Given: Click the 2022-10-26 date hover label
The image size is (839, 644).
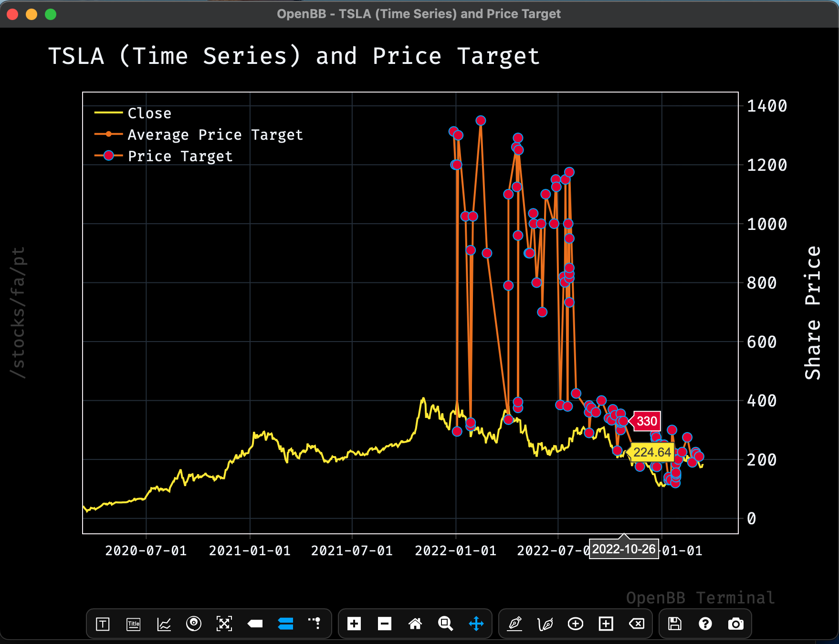Looking at the screenshot, I should pos(624,549).
